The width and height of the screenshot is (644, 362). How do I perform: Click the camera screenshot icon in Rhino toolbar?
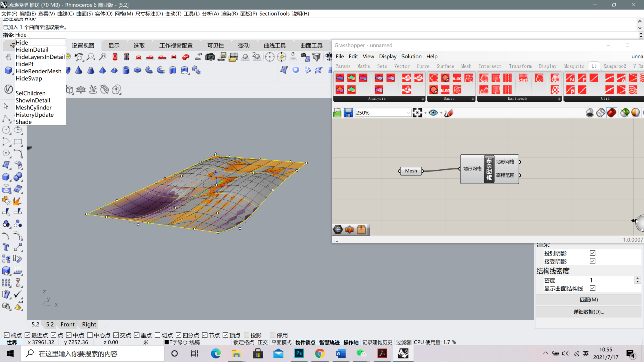210,57
